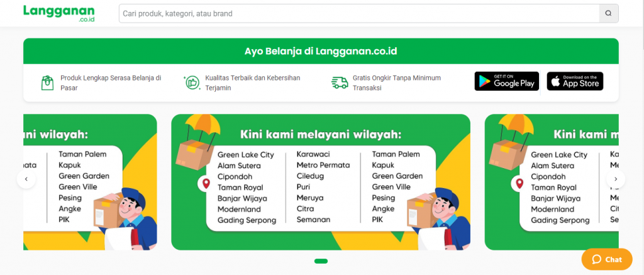
Task: Click the courier holding box illustration
Action: tap(438, 218)
